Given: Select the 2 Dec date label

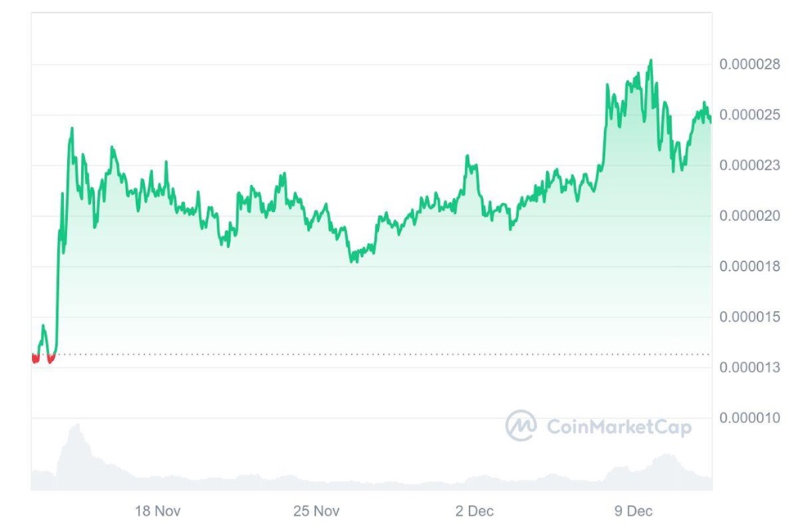Looking at the screenshot, I should (475, 512).
